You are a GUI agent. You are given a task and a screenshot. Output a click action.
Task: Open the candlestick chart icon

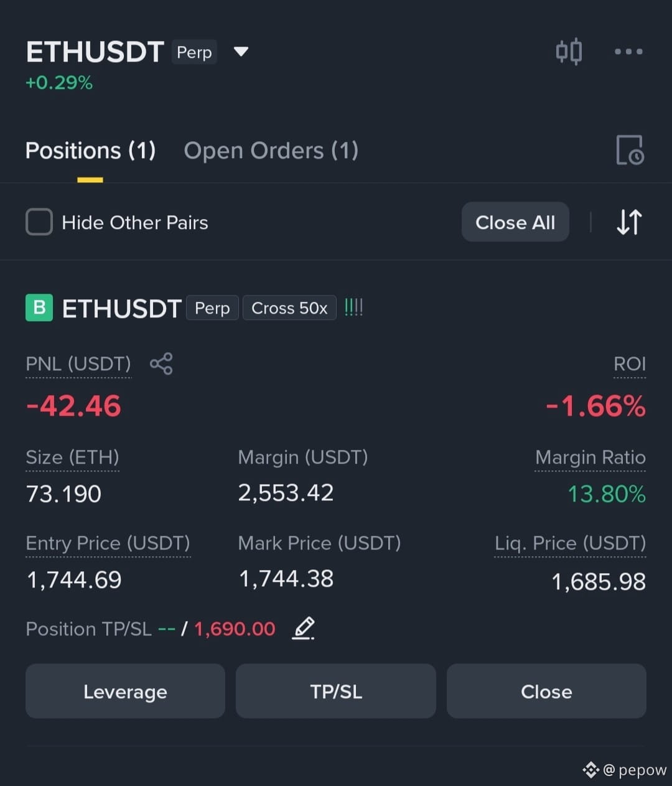coord(569,52)
